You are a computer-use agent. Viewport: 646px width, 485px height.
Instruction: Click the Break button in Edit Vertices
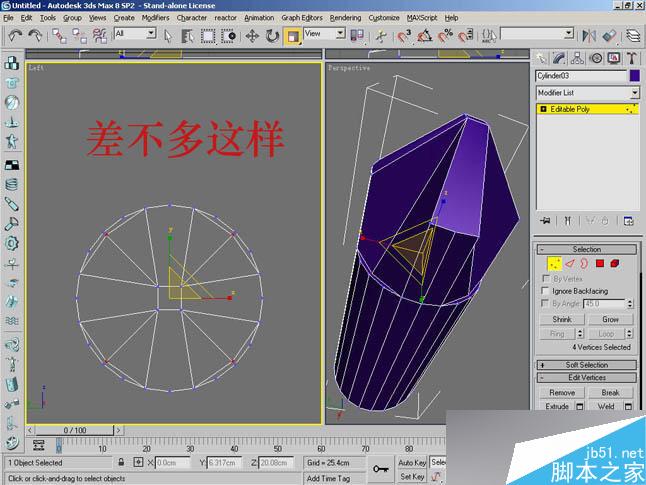coord(610,393)
